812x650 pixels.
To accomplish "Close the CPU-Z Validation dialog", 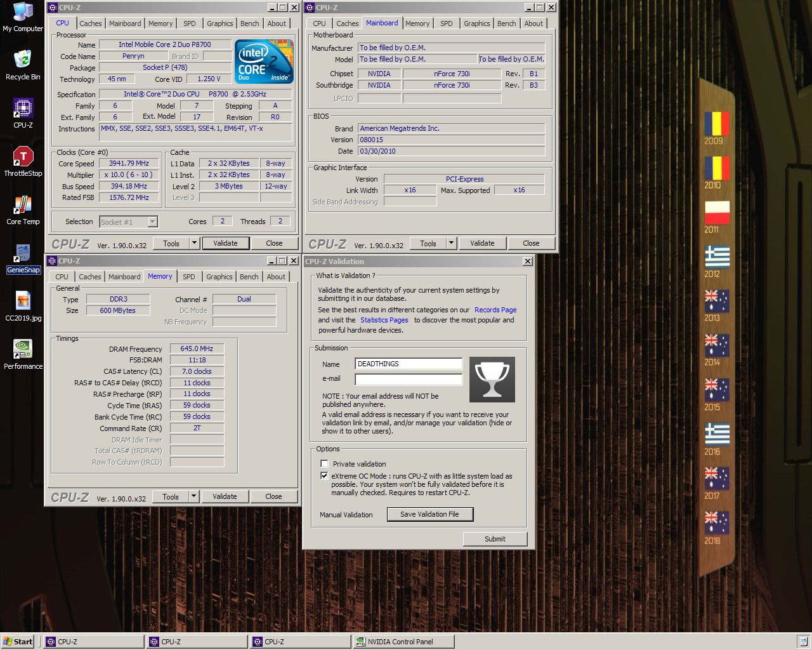I will 528,262.
